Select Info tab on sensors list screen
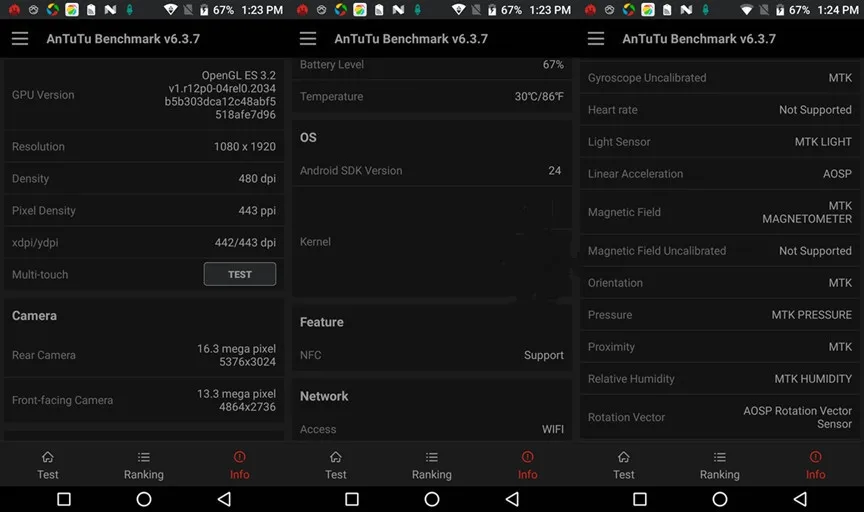 816,465
